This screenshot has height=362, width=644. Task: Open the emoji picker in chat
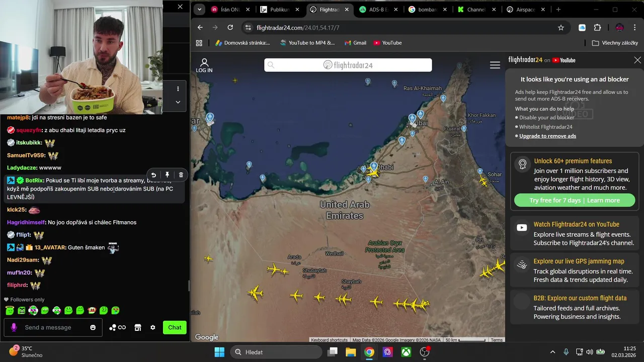point(93,327)
